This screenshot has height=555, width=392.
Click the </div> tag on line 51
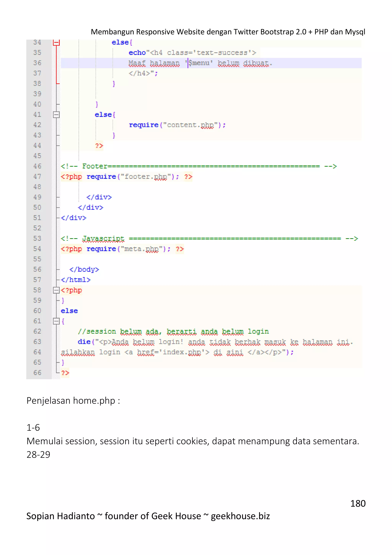(73, 218)
